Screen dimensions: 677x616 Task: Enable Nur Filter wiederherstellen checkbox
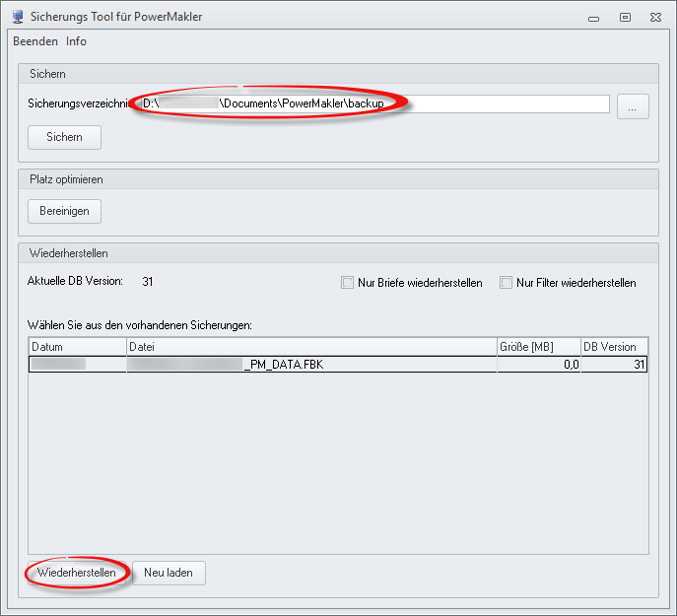506,283
